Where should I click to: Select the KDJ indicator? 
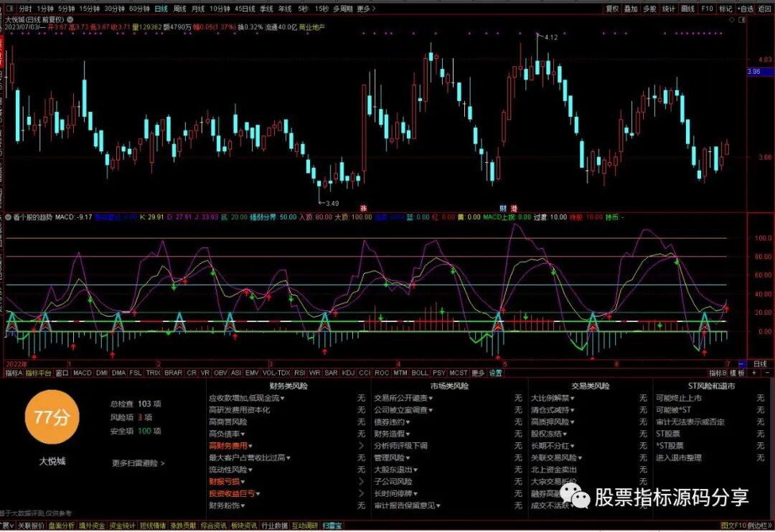(x=348, y=373)
